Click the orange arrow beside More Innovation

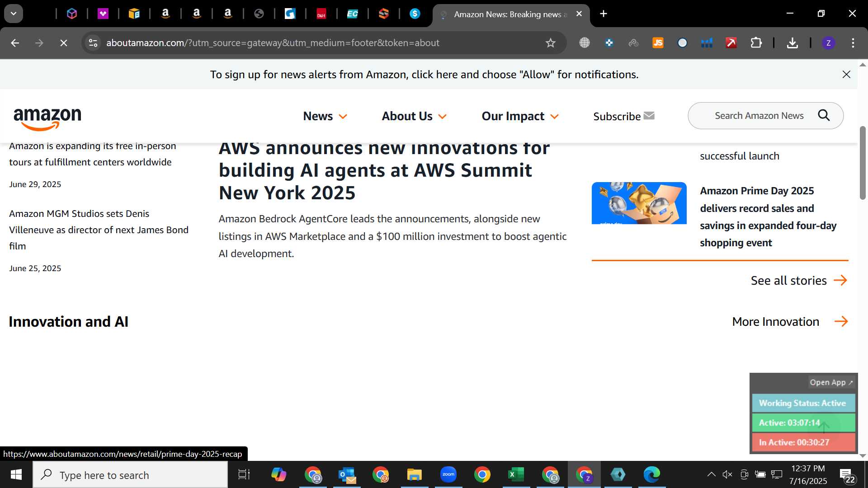point(841,322)
